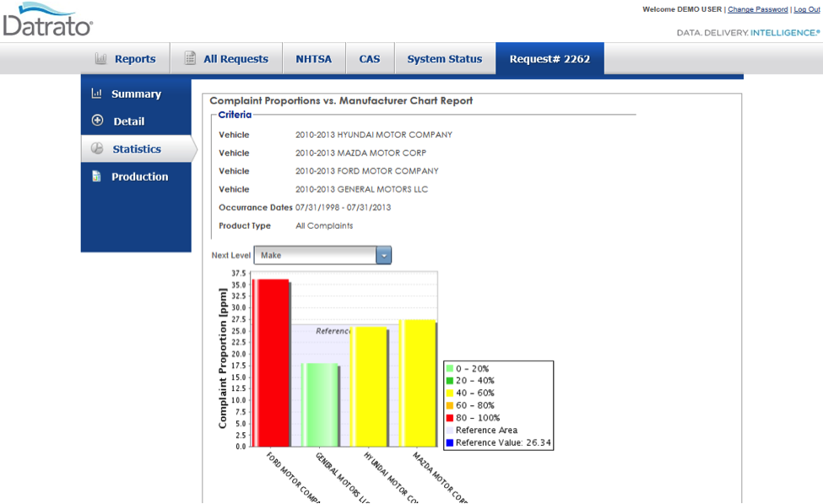Click the 60 - 80% legend swatch
The height and width of the screenshot is (504, 823).
click(x=450, y=405)
